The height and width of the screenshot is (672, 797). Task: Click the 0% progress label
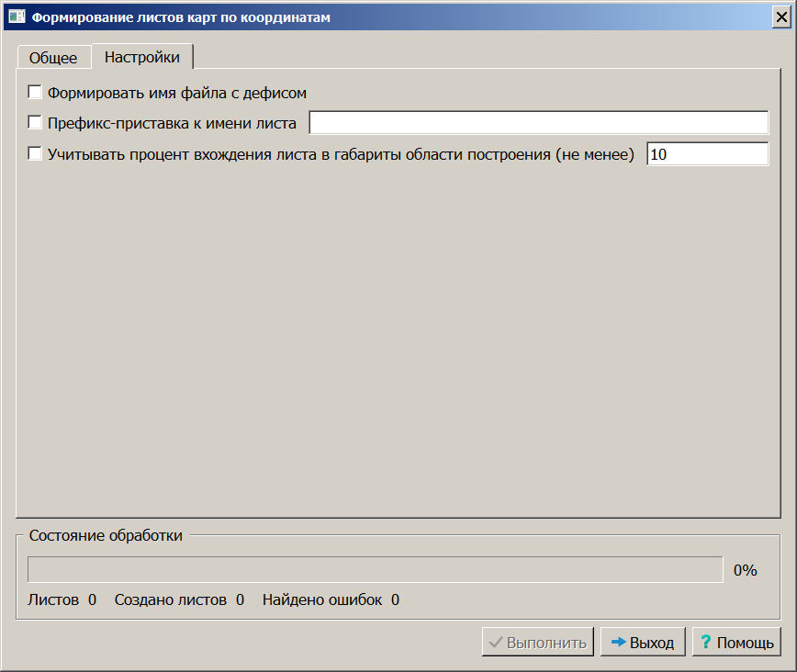[x=745, y=570]
